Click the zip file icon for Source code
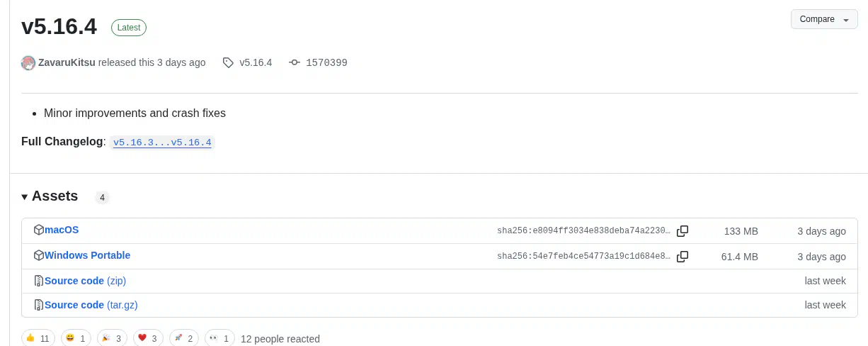The height and width of the screenshot is (346, 868). tap(39, 281)
